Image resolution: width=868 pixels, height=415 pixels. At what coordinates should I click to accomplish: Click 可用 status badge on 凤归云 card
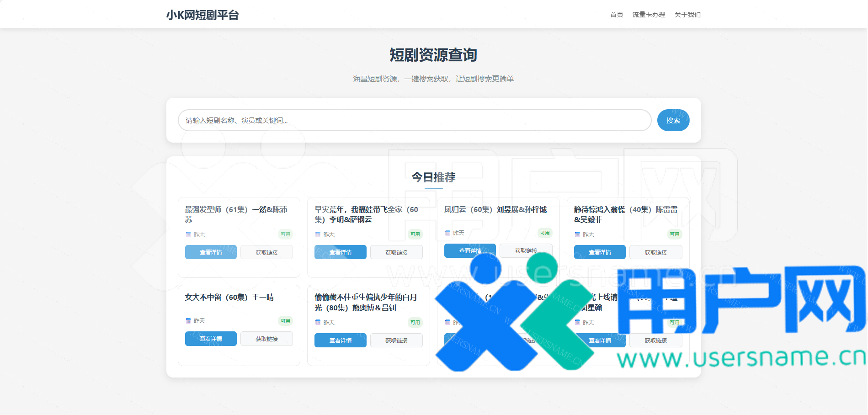pyautogui.click(x=544, y=233)
